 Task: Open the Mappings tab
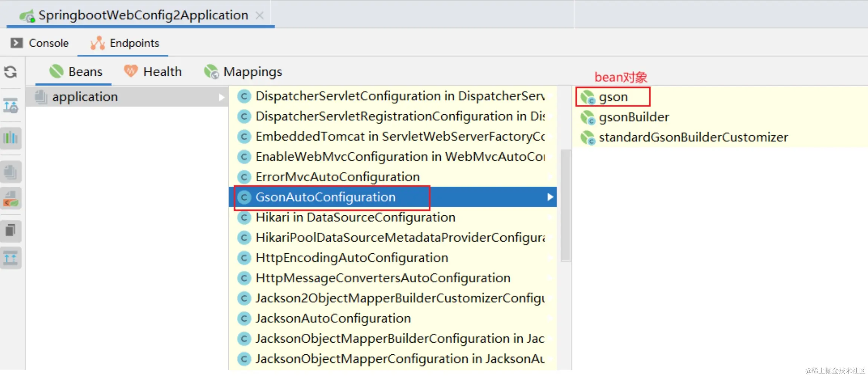tap(243, 72)
